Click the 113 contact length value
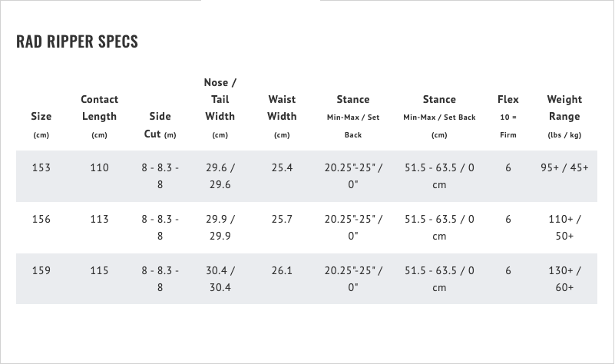 point(99,219)
